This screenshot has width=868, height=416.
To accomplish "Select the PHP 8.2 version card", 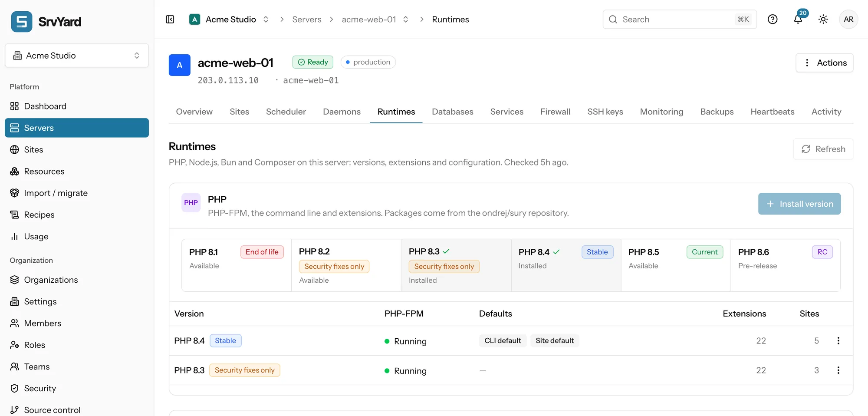I will 346,265.
